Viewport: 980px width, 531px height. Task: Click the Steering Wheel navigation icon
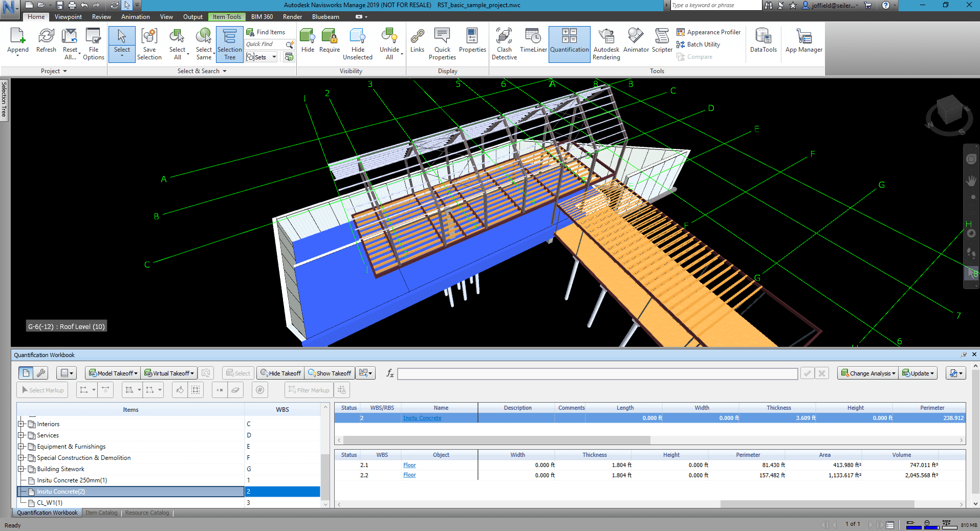click(971, 159)
